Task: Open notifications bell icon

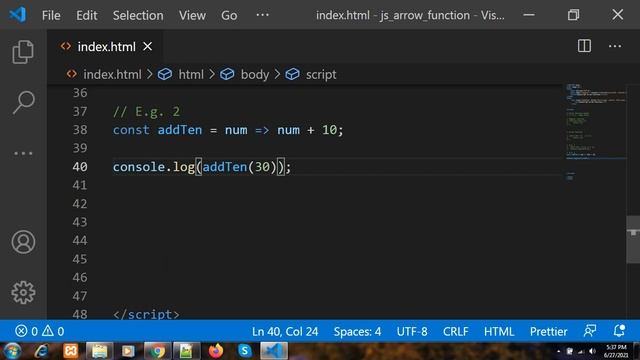Action: click(619, 331)
